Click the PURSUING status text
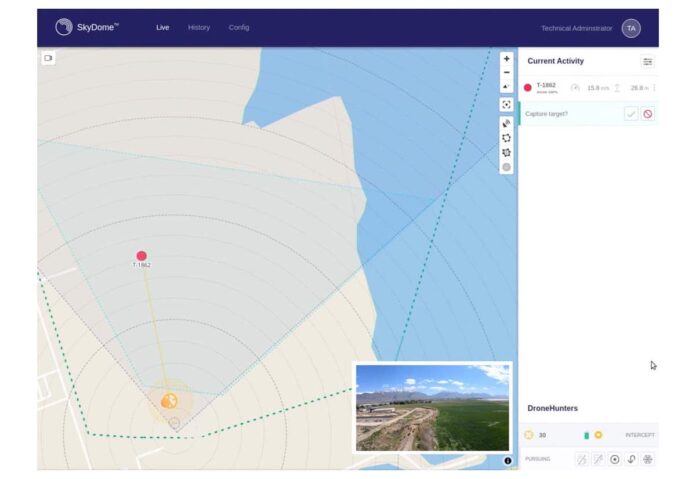 (x=538, y=459)
